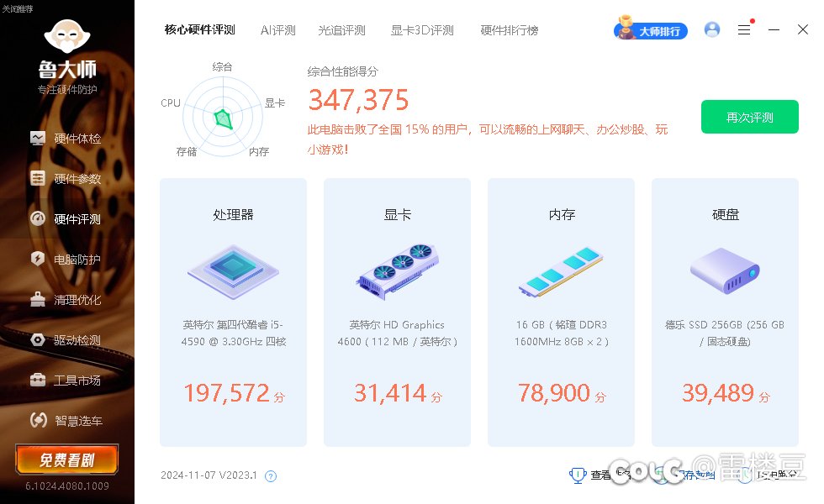
Task: Click the 综合 radar label
Action: tap(222, 66)
